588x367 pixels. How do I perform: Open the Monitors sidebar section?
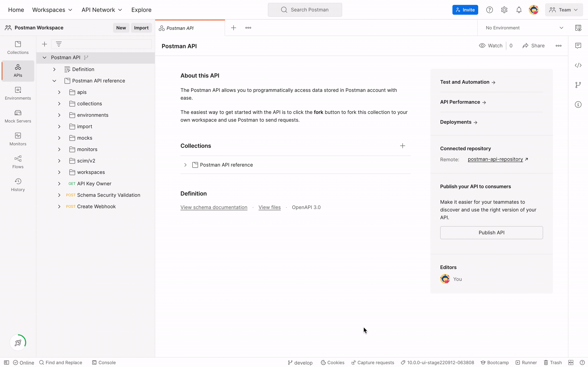click(x=18, y=139)
